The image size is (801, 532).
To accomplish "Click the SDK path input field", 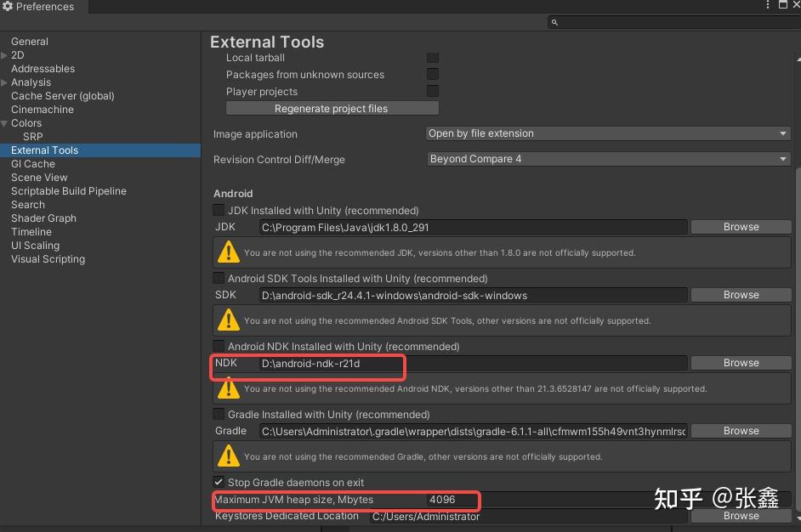I will (473, 295).
